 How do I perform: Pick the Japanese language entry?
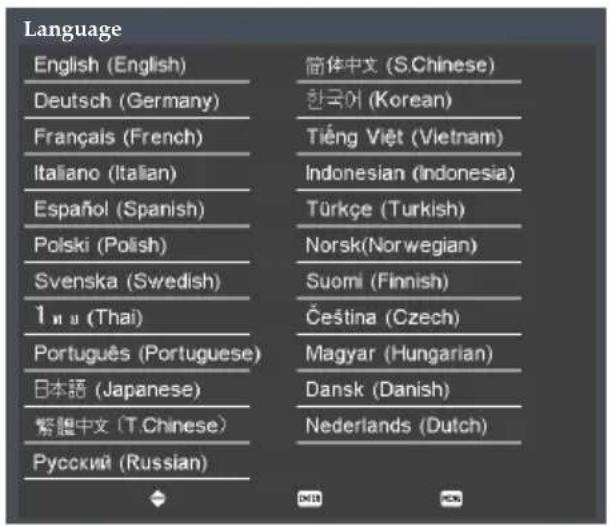[x=117, y=390]
